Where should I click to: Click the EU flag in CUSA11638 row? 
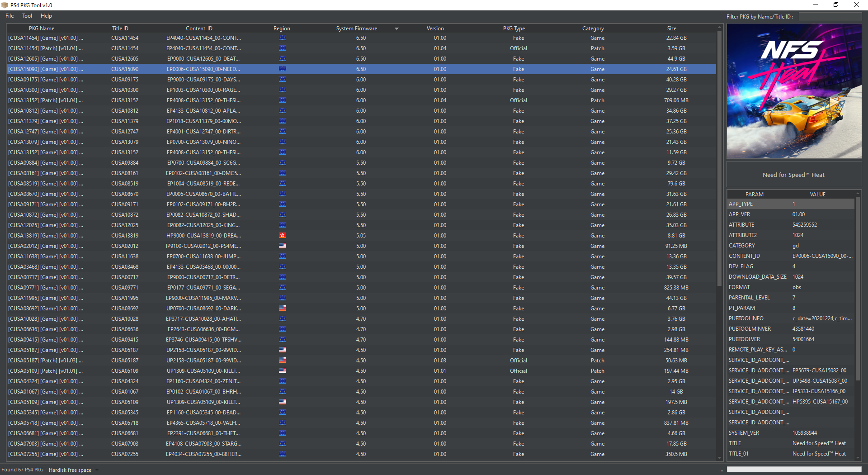pos(283,256)
